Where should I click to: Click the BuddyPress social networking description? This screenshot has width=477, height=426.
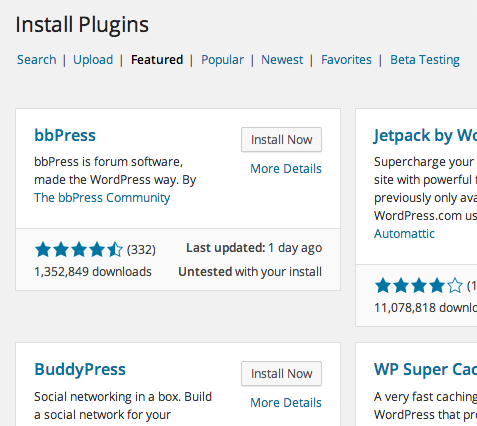(123, 406)
